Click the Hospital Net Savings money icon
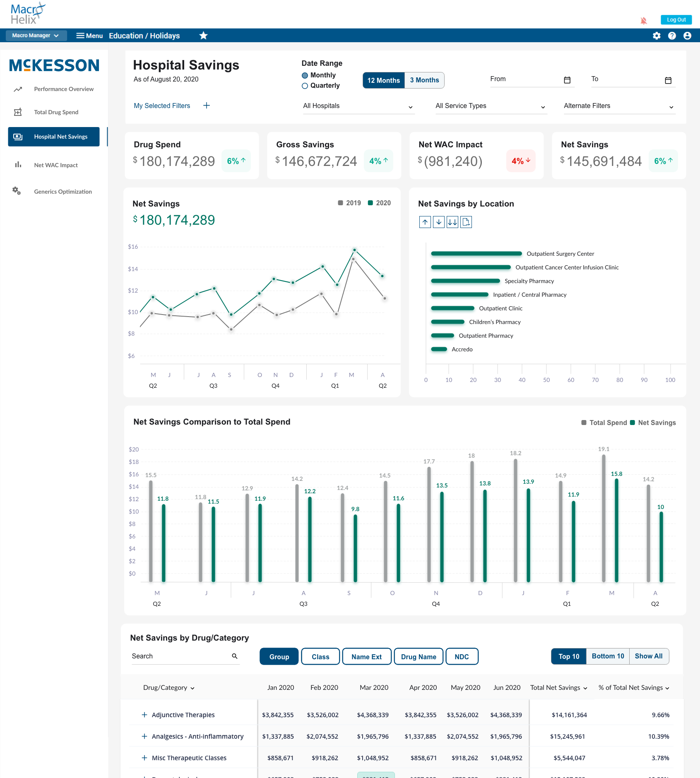 click(x=18, y=137)
